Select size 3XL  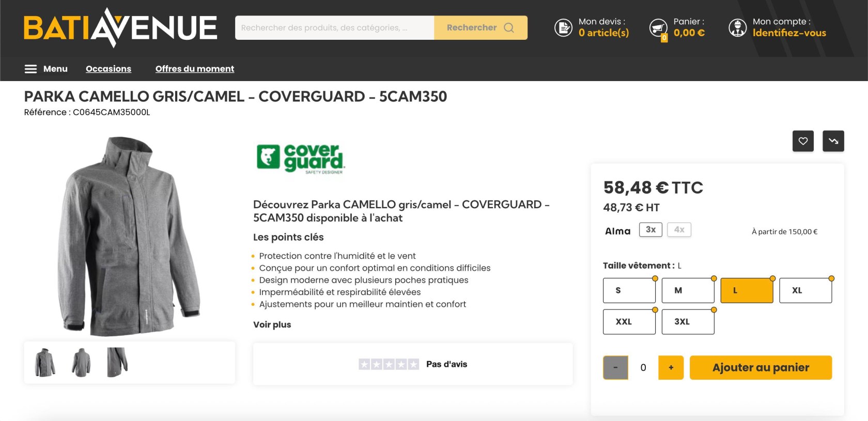(x=688, y=322)
